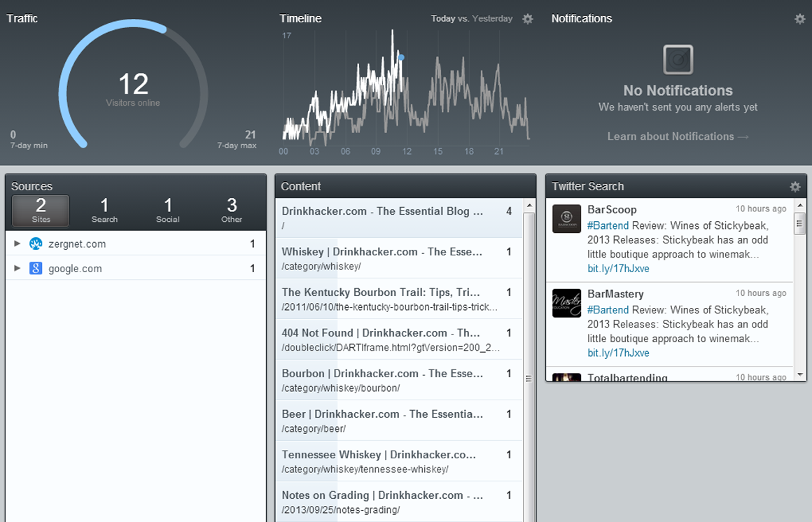812x522 pixels.
Task: Open the BarScoop username
Action: click(x=612, y=210)
